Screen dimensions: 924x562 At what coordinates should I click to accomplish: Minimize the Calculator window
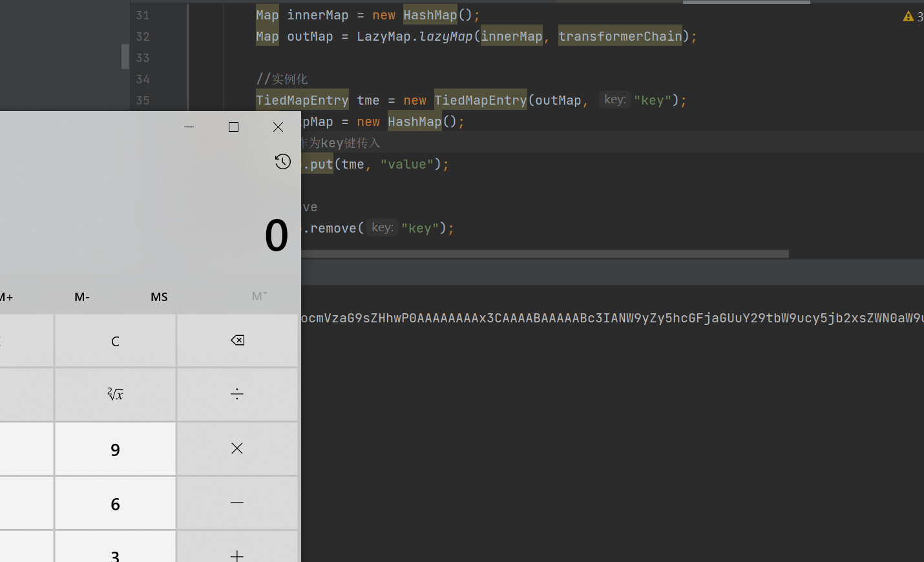tap(189, 127)
